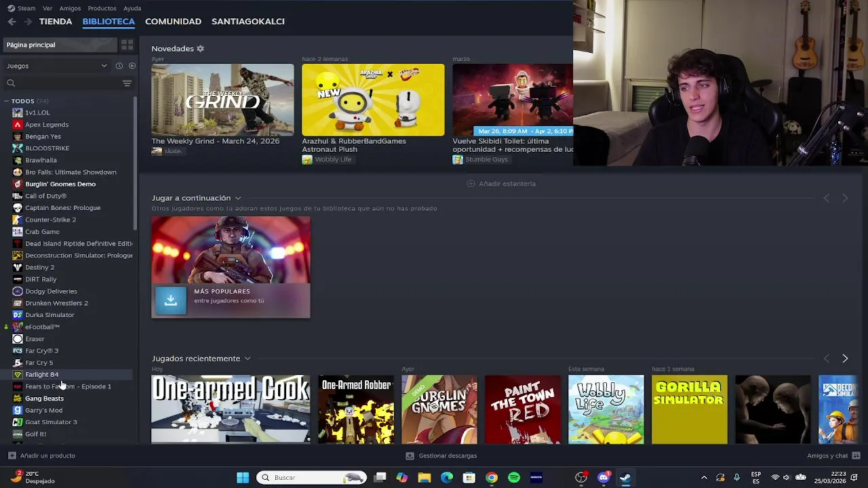Open Apex Legends in the game list

click(47, 125)
